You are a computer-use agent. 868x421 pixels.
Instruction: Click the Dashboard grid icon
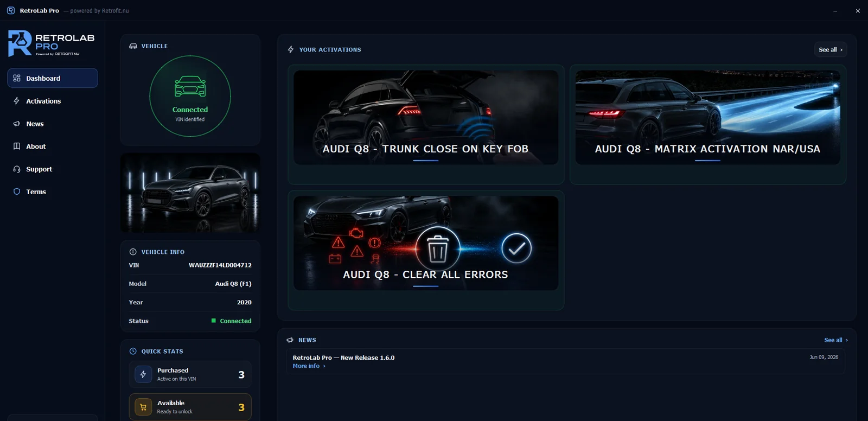[x=17, y=78]
